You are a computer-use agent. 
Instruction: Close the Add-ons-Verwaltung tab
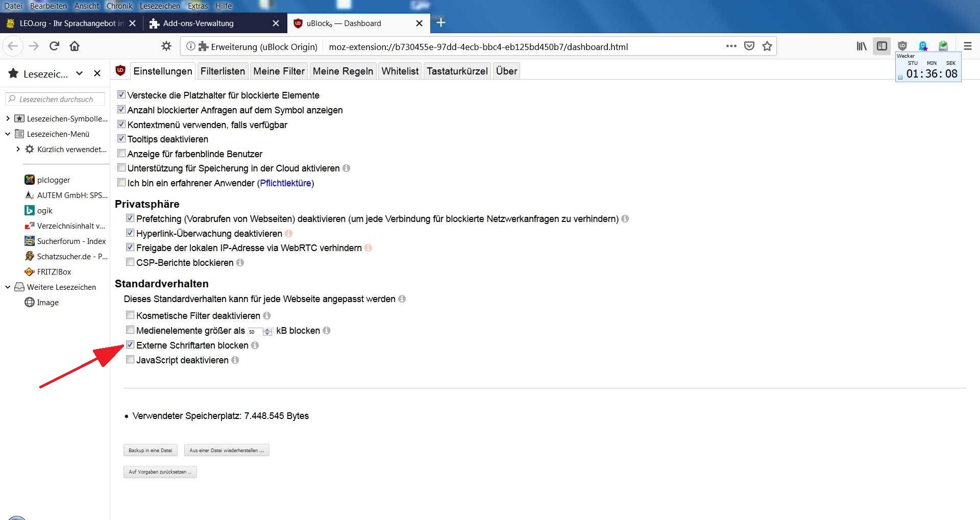point(276,23)
